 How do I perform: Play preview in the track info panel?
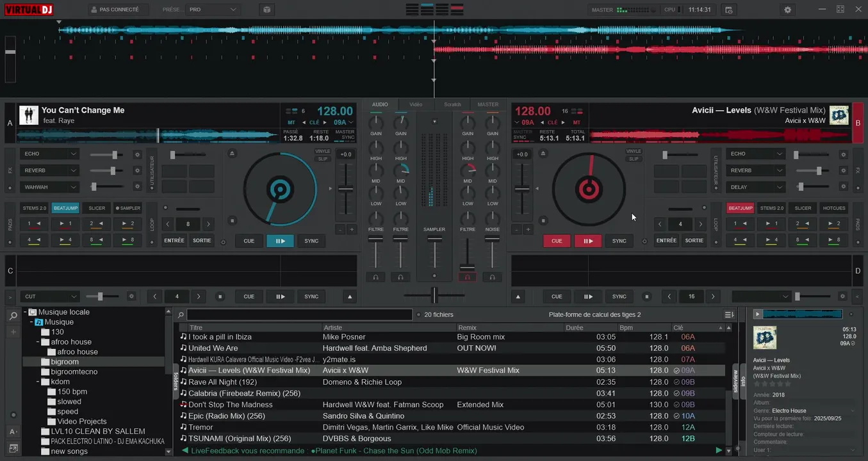(x=758, y=314)
